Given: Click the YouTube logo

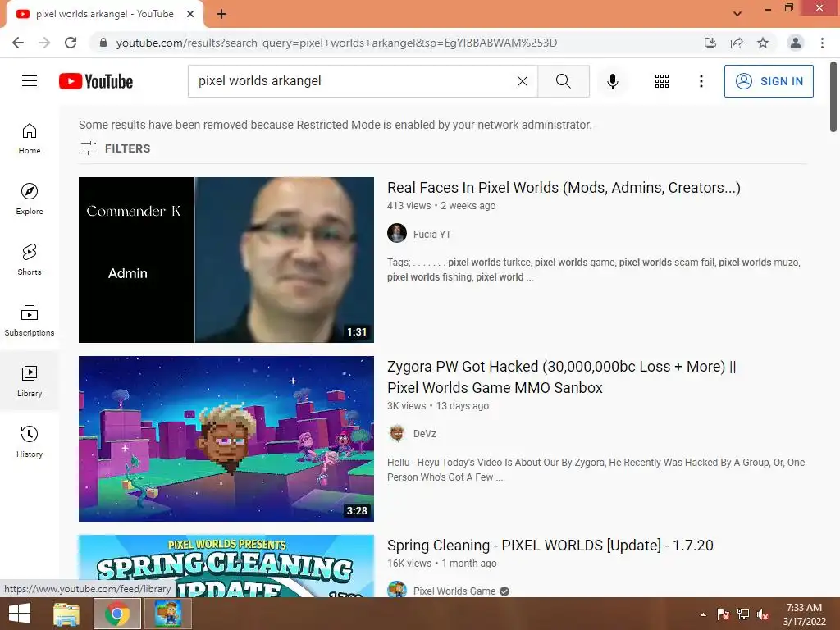Looking at the screenshot, I should 96,81.
